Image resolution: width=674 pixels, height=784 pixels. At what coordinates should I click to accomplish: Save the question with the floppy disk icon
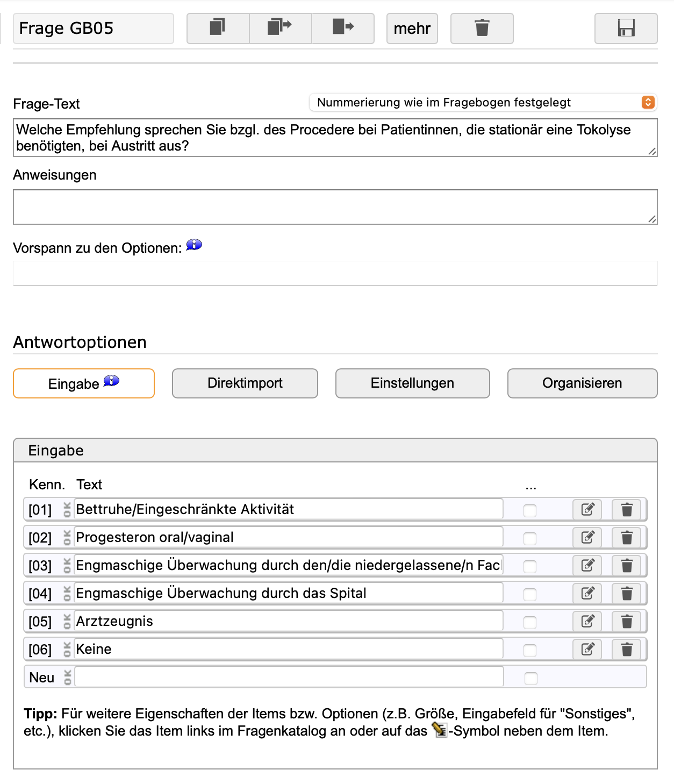pyautogui.click(x=626, y=28)
